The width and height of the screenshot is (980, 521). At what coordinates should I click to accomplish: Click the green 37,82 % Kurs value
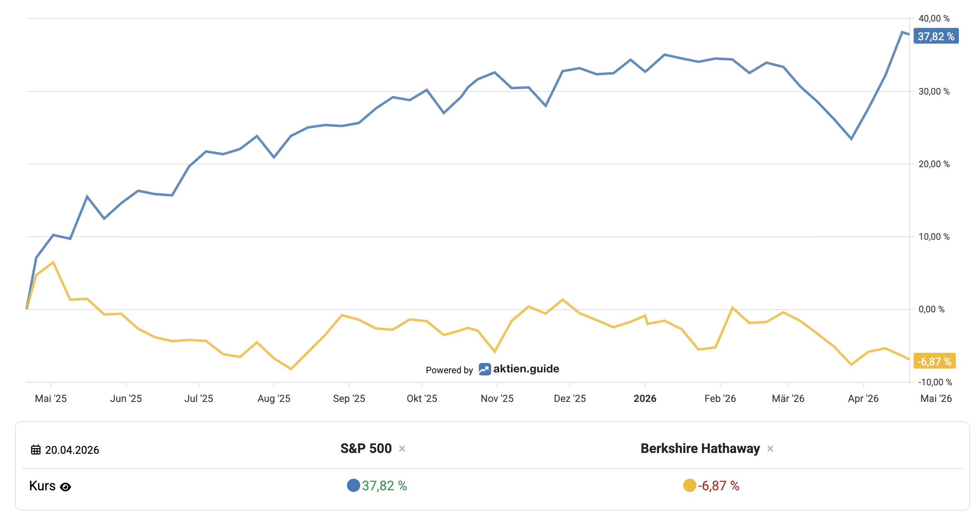coord(384,486)
